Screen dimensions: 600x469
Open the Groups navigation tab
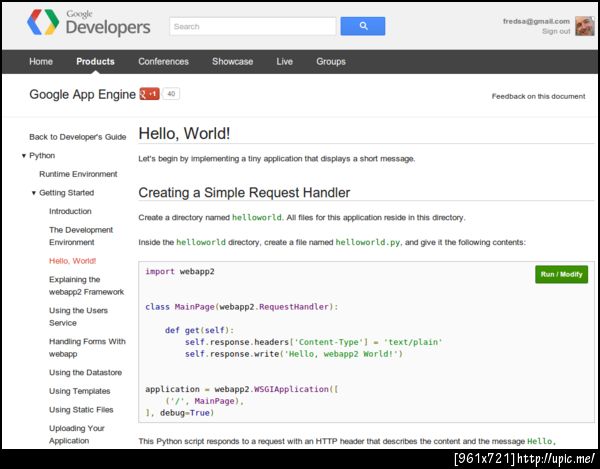click(331, 62)
